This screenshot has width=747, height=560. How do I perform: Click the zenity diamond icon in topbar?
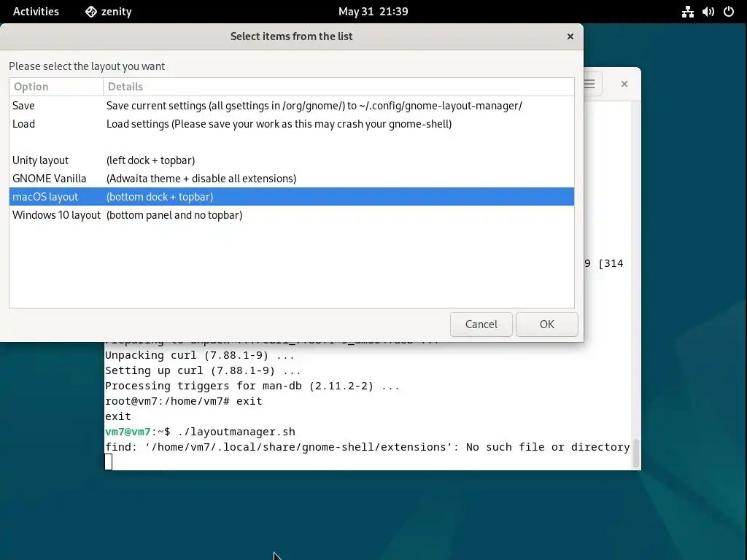[91, 12]
